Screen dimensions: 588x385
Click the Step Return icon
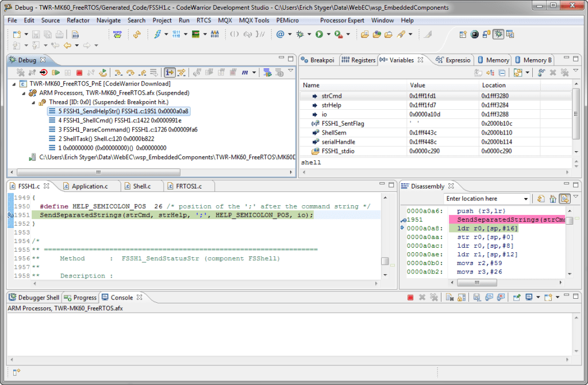[x=142, y=72]
